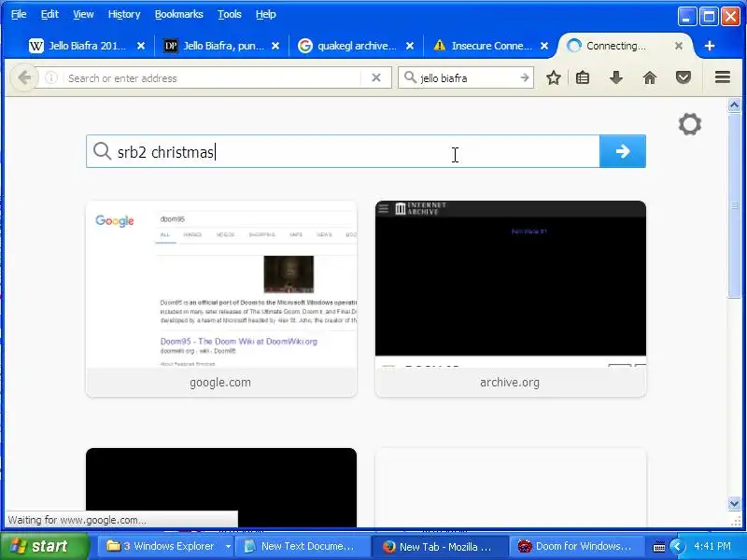Stop loading with the address bar X button
Viewport: 747px width, 560px height.
click(x=376, y=77)
